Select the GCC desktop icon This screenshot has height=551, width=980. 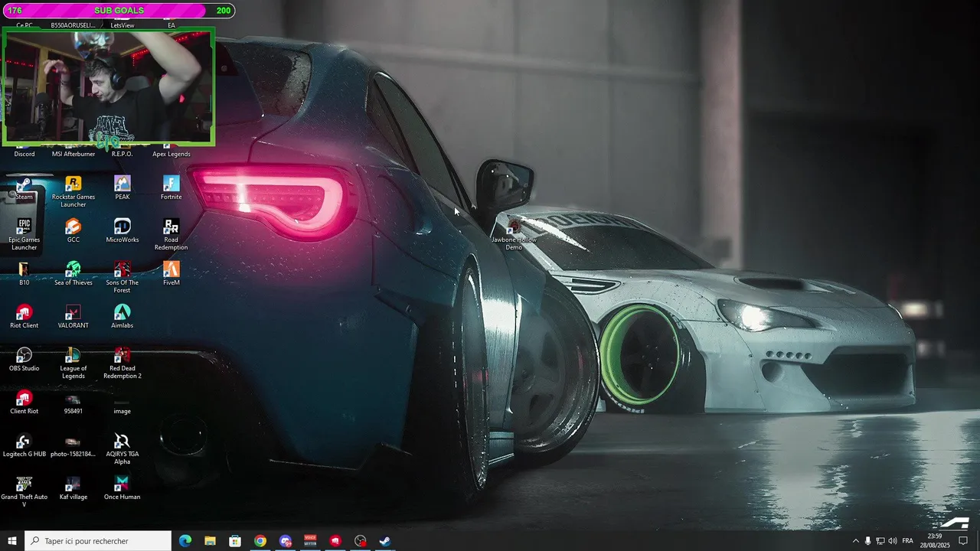tap(73, 231)
